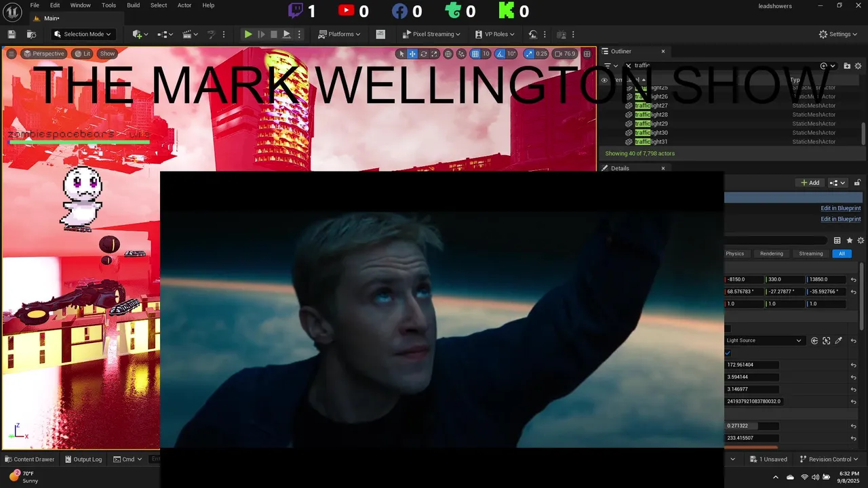
Task: Open the Quickly add to project menu
Action: [140, 34]
